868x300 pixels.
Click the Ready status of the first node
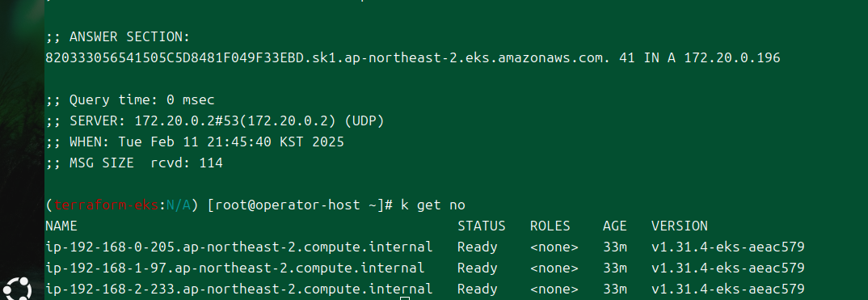pyautogui.click(x=477, y=247)
